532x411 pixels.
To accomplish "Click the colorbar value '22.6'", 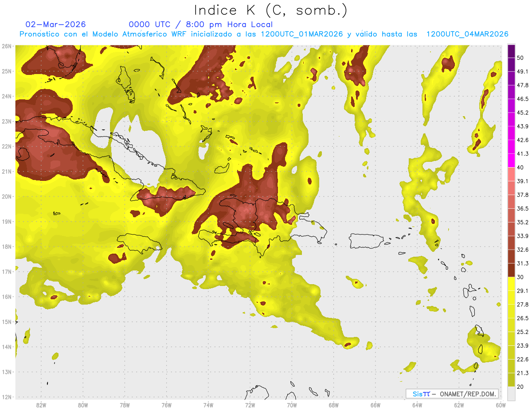I will tap(523, 360).
